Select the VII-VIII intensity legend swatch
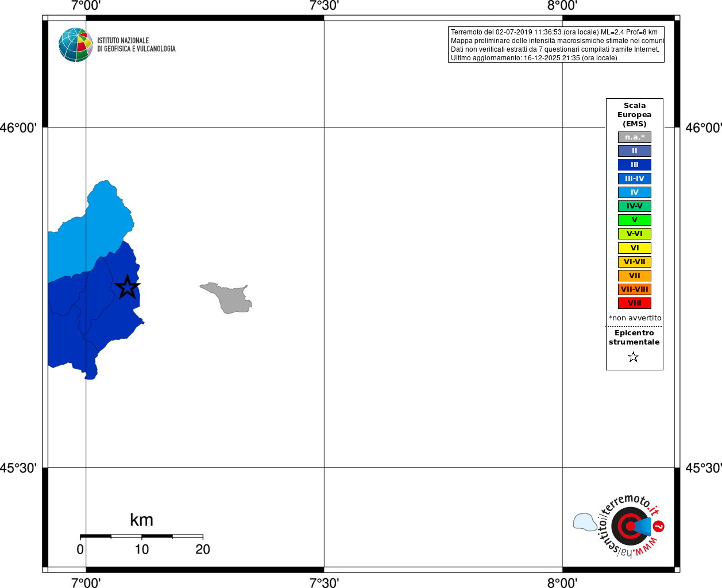The width and height of the screenshot is (722, 588). (x=635, y=289)
